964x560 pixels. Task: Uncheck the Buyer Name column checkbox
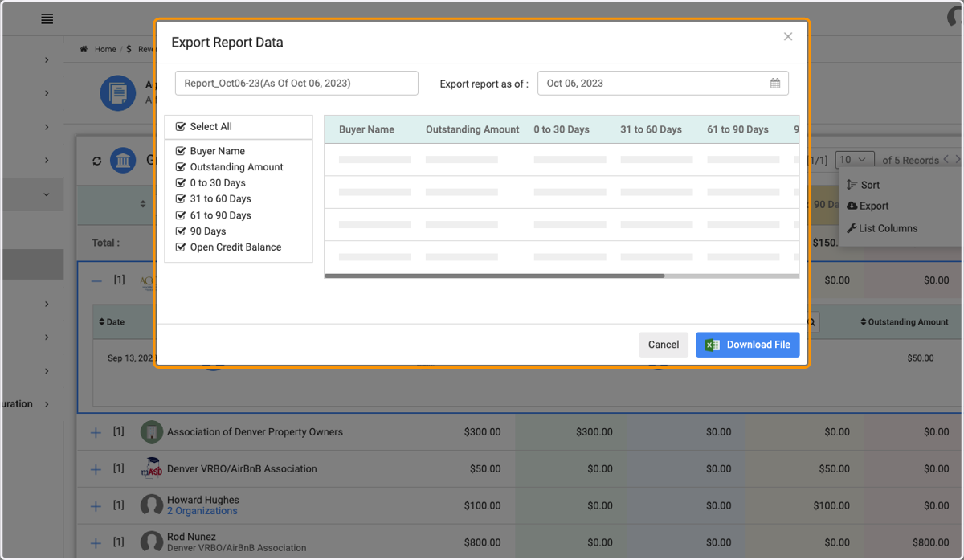(181, 151)
